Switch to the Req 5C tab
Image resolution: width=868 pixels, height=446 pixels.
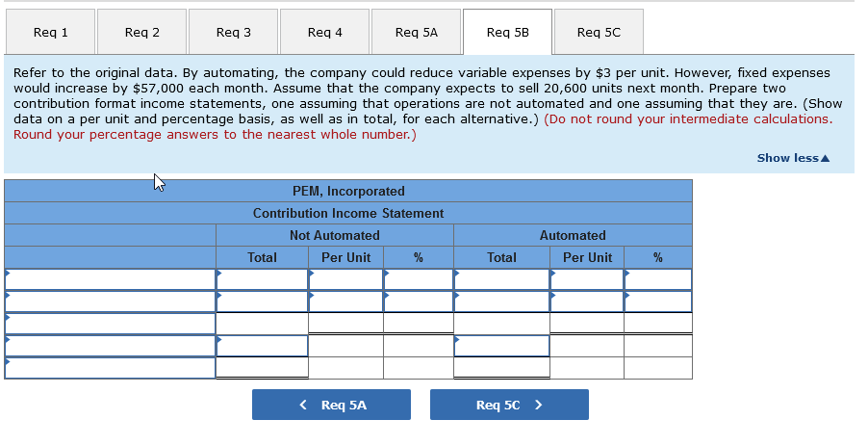coord(599,32)
